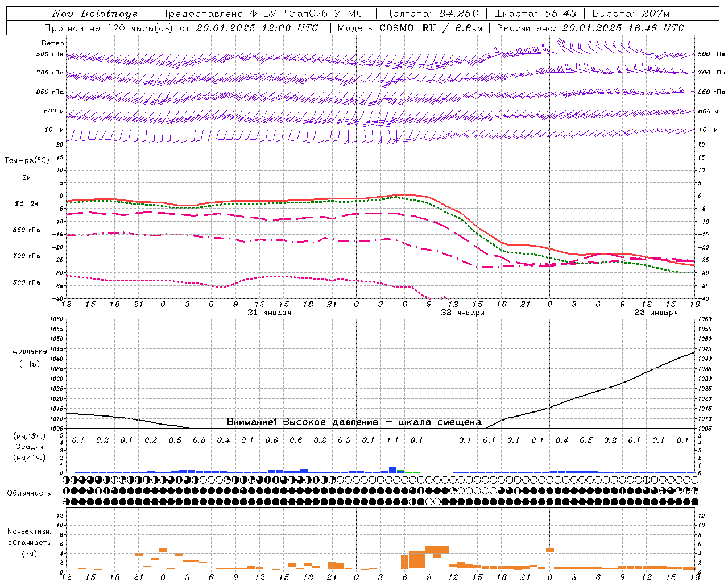Image resolution: width=728 pixels, height=582 pixels.
Task: Click the Тем-ра(°C) axis label
Action: pos(27,161)
